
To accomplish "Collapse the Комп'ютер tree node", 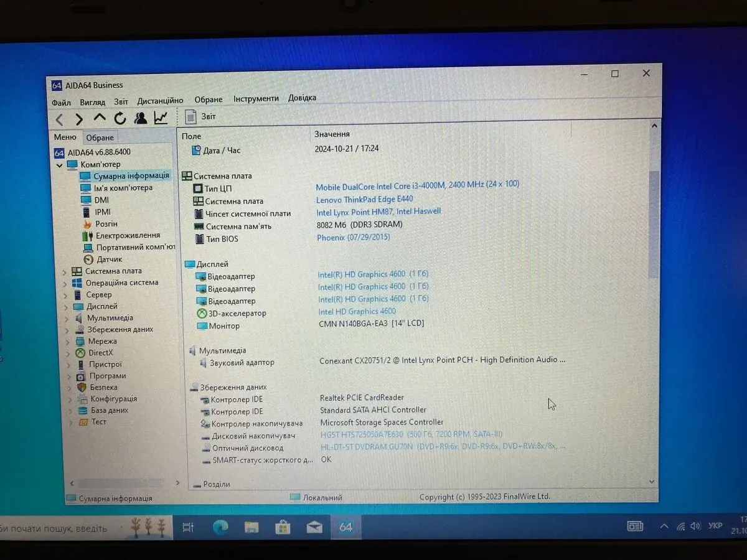I will (x=60, y=165).
